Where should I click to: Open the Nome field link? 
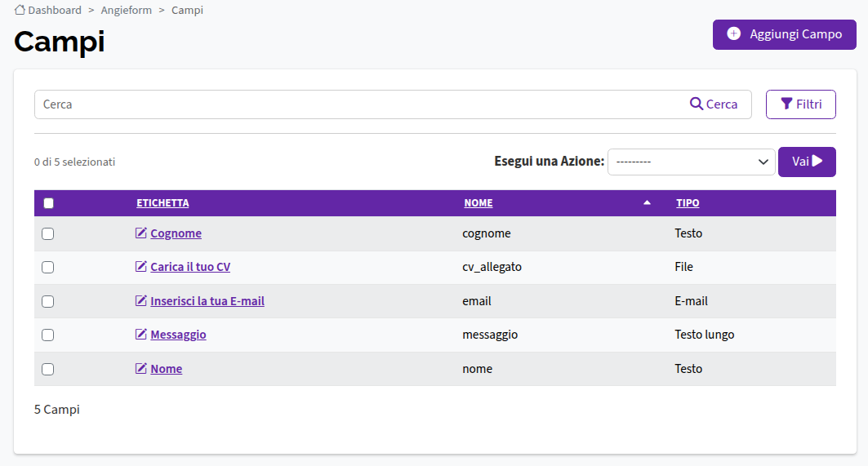[166, 369]
